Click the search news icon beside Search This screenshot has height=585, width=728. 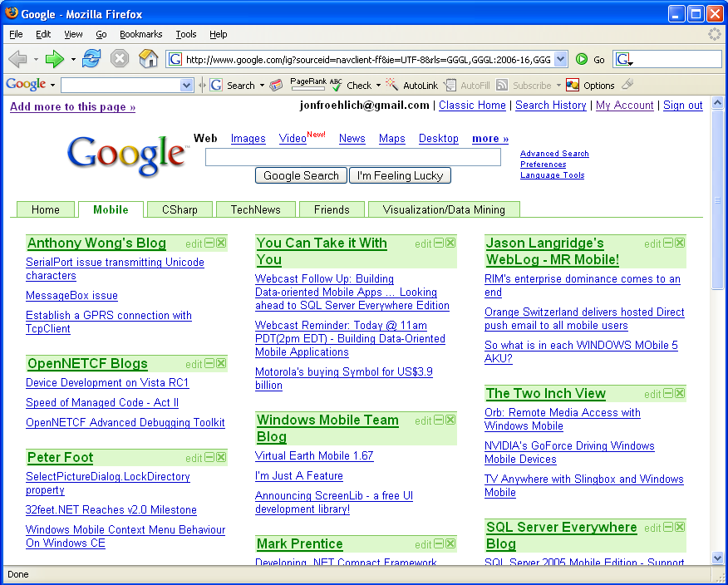(x=276, y=85)
